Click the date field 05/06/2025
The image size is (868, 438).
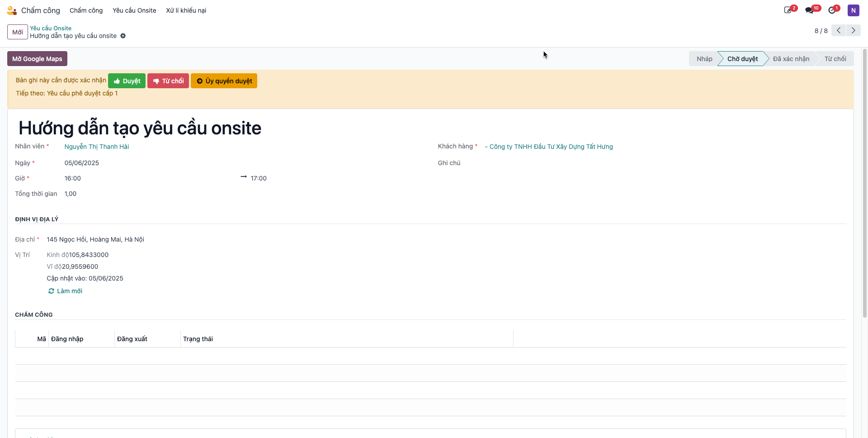(x=81, y=163)
